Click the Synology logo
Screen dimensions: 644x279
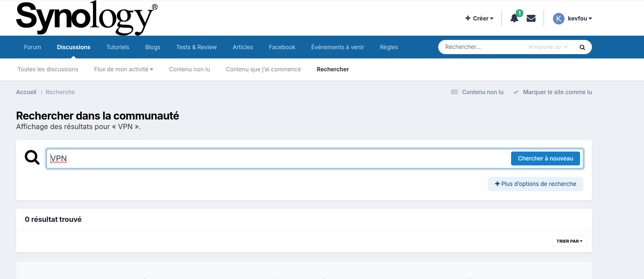point(87,18)
